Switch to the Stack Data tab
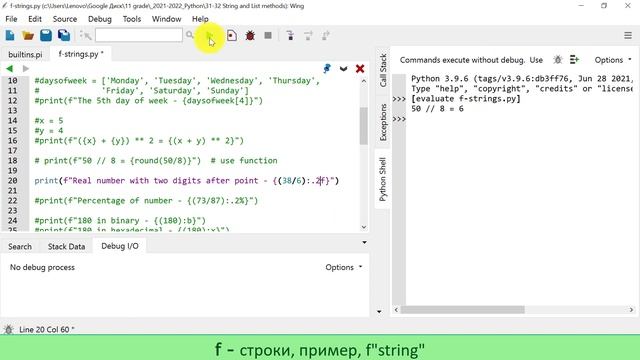640x360 pixels. tap(67, 247)
